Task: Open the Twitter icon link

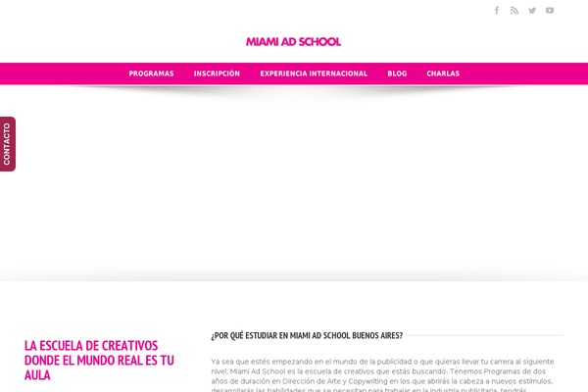Action: click(x=532, y=11)
